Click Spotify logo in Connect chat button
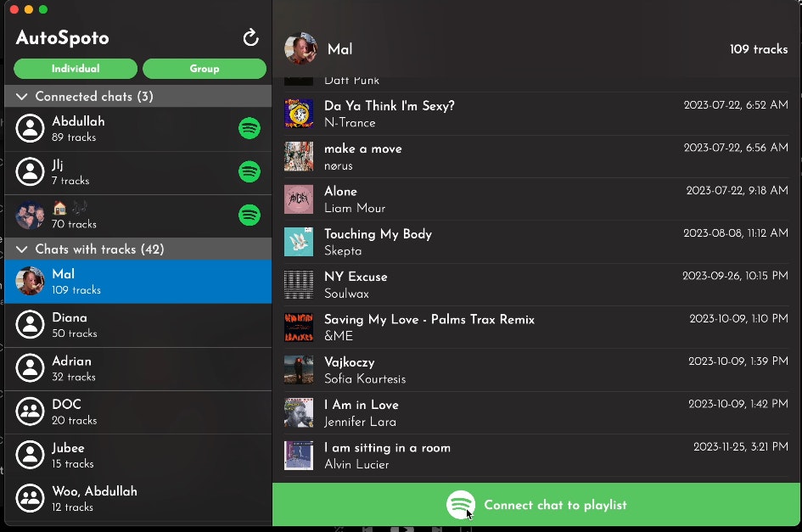 (x=461, y=505)
